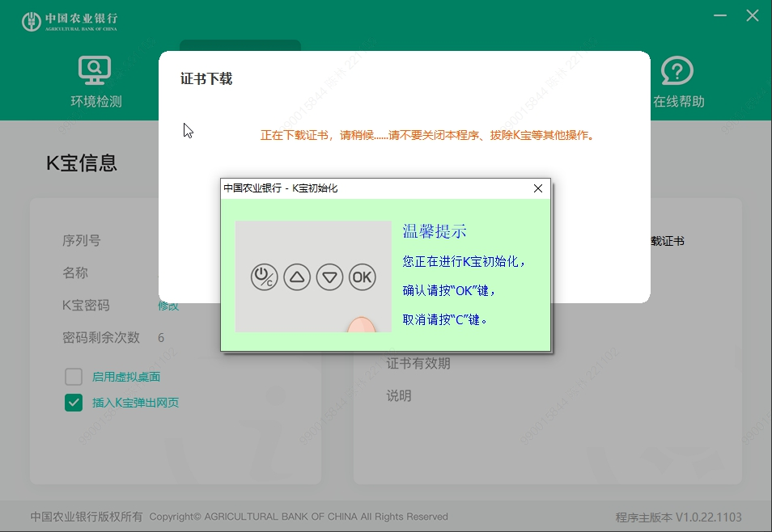Click the down arrow button image
The image size is (772, 532).
[x=329, y=277]
